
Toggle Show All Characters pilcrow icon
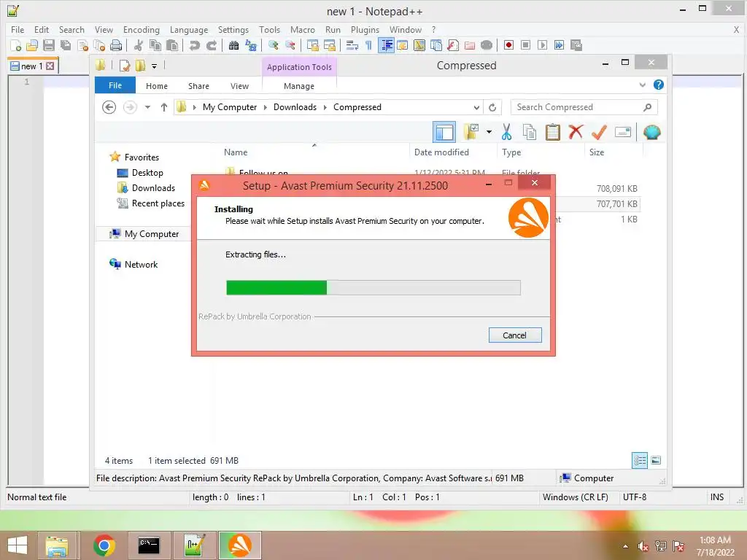coord(368,45)
